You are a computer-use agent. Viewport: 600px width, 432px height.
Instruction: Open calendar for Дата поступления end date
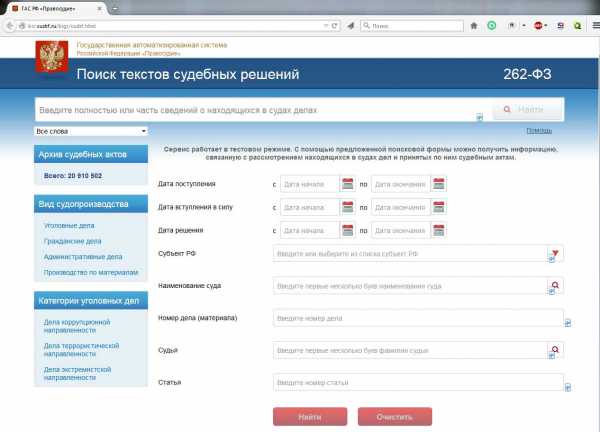tap(439, 184)
